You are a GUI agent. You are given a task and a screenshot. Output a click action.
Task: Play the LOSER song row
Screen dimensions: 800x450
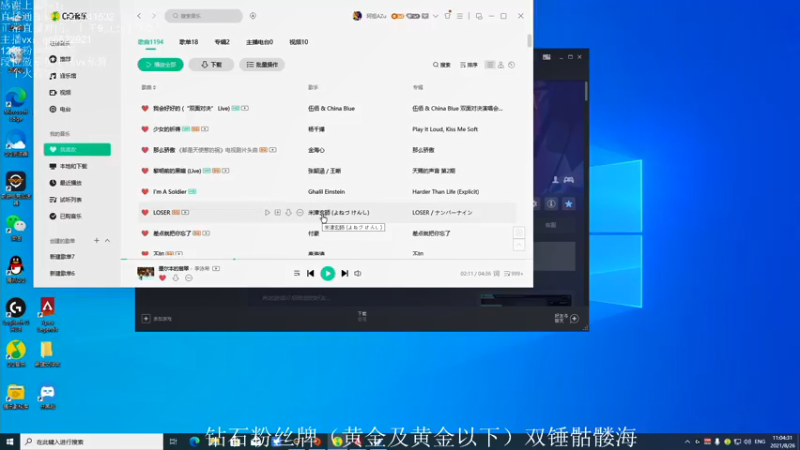tap(267, 212)
